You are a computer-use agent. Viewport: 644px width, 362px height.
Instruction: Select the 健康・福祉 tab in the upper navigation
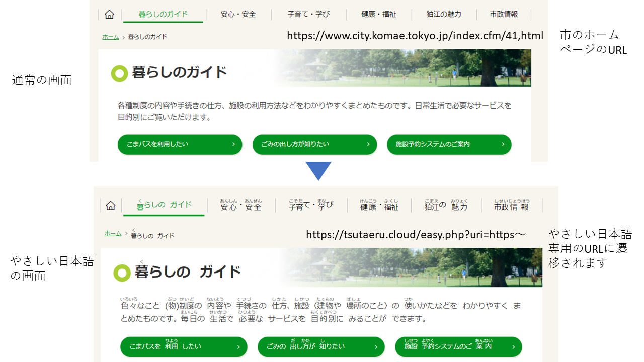pos(378,15)
